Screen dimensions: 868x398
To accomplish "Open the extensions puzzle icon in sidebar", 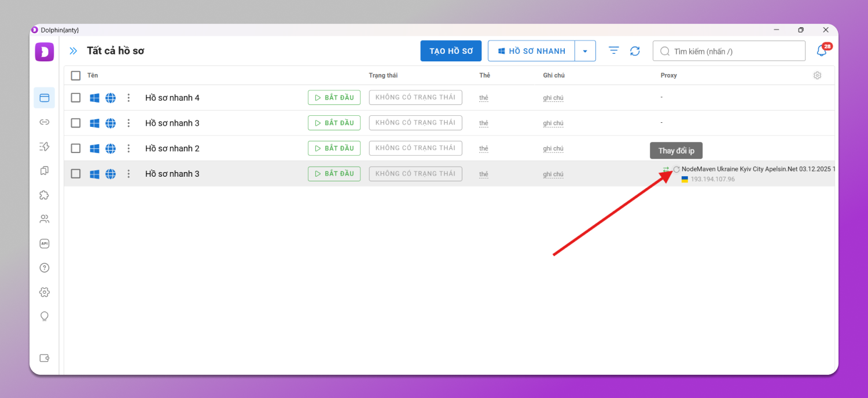I will [44, 195].
